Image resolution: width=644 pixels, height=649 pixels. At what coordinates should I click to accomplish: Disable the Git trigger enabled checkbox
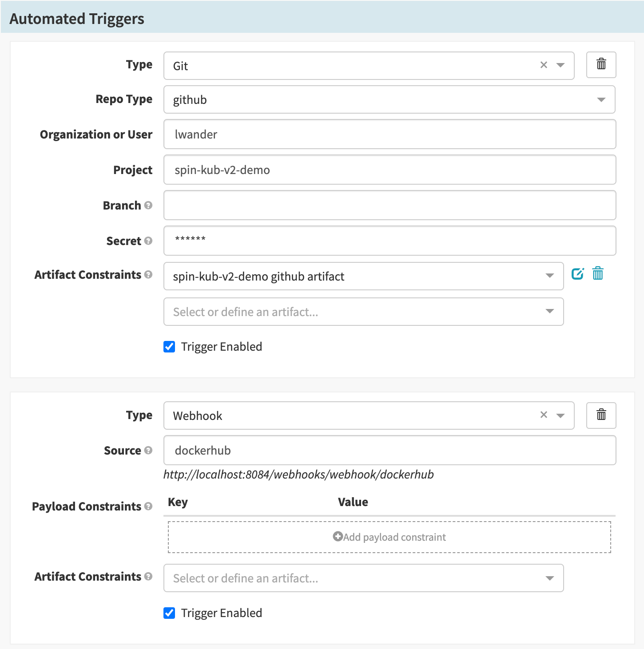pyautogui.click(x=169, y=347)
